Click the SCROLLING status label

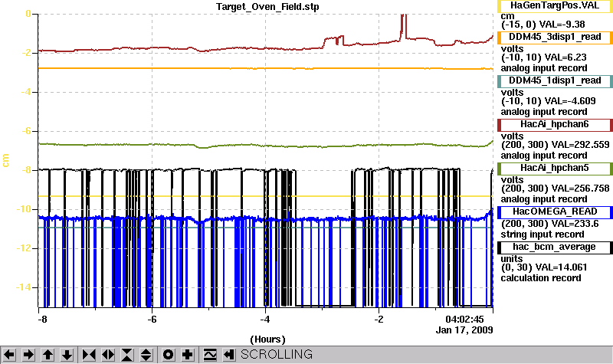click(277, 354)
